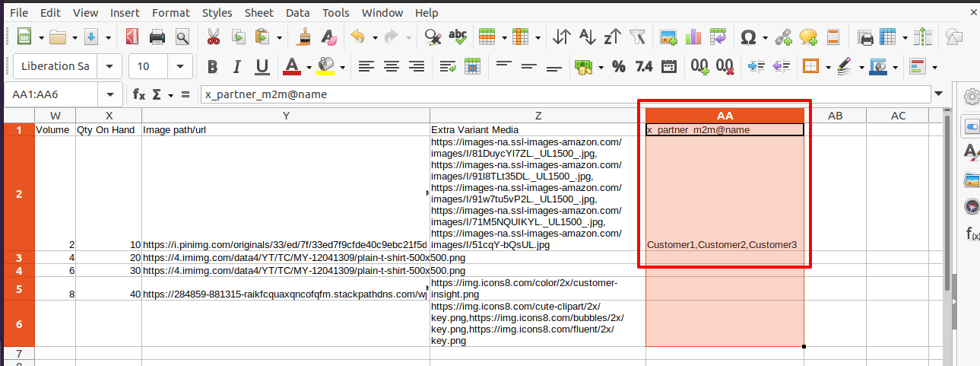Click the Cut scissors icon

click(x=213, y=37)
